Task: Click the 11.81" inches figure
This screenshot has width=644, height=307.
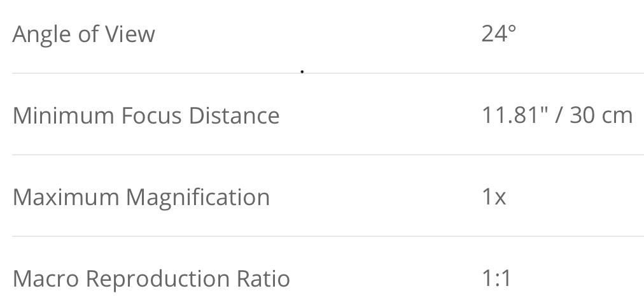Action: (x=513, y=115)
